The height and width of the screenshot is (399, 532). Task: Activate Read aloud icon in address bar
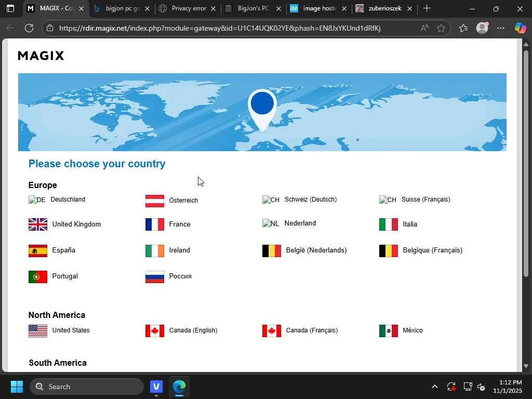click(x=424, y=28)
